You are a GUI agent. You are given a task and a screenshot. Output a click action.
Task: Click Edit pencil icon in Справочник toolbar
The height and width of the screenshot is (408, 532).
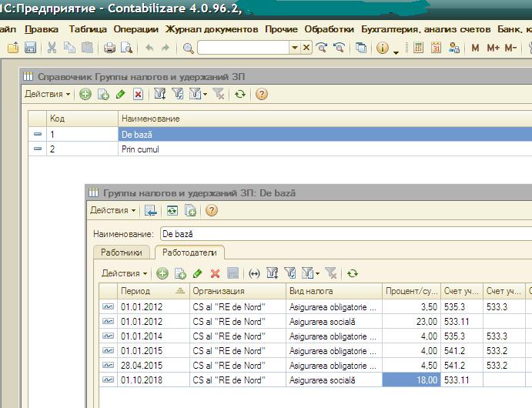[x=120, y=94]
